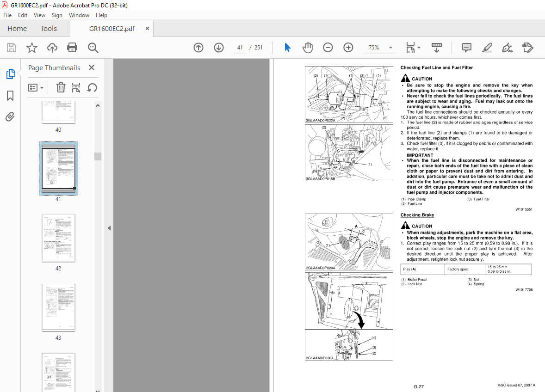This screenshot has width=545, height=392.
Task: Open the Page Thumbnails sidebar icon
Action: [x=11, y=73]
